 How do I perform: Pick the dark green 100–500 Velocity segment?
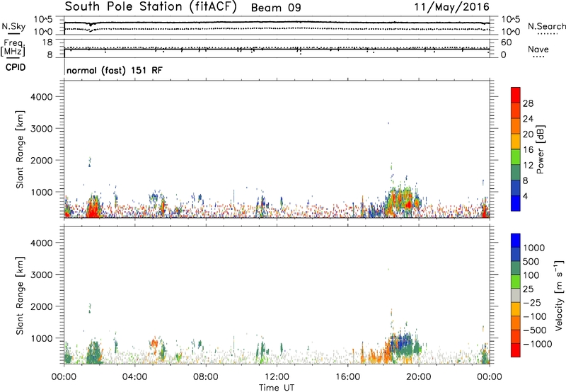click(516, 268)
